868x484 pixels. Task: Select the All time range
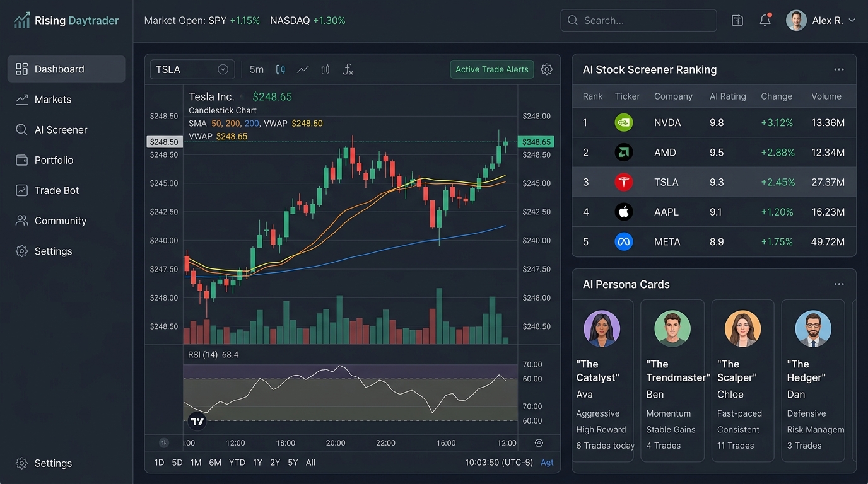(x=310, y=463)
